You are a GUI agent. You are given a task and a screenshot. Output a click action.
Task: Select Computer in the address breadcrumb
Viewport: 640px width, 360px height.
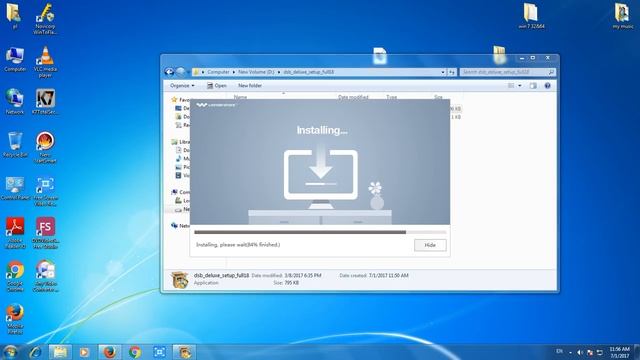coord(218,72)
